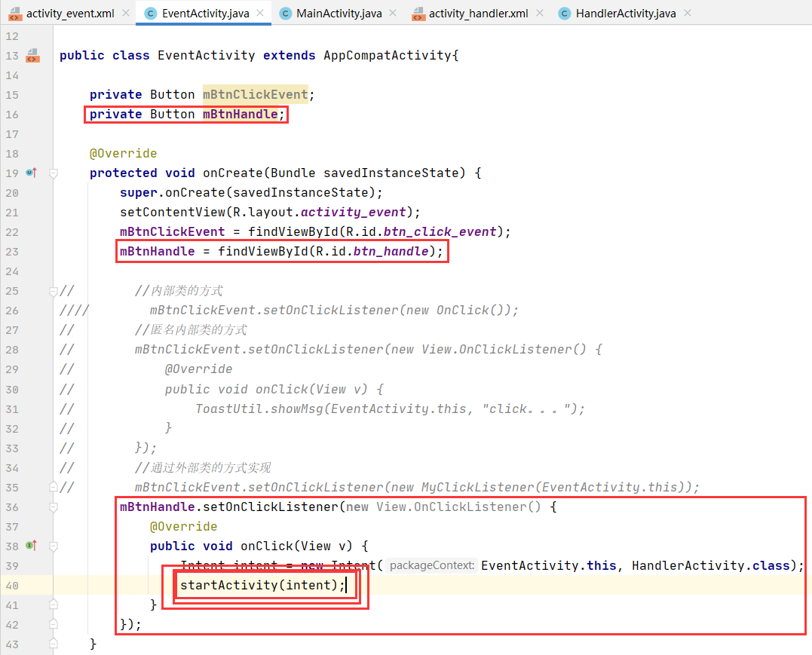The image size is (812, 655).
Task: Close the MainActivity.java tab
Action: tap(393, 13)
